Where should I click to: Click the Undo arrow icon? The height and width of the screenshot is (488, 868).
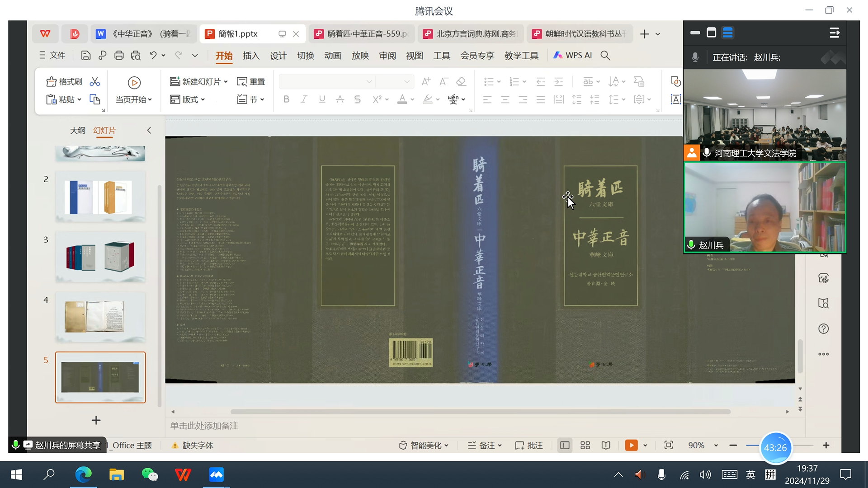(x=153, y=56)
